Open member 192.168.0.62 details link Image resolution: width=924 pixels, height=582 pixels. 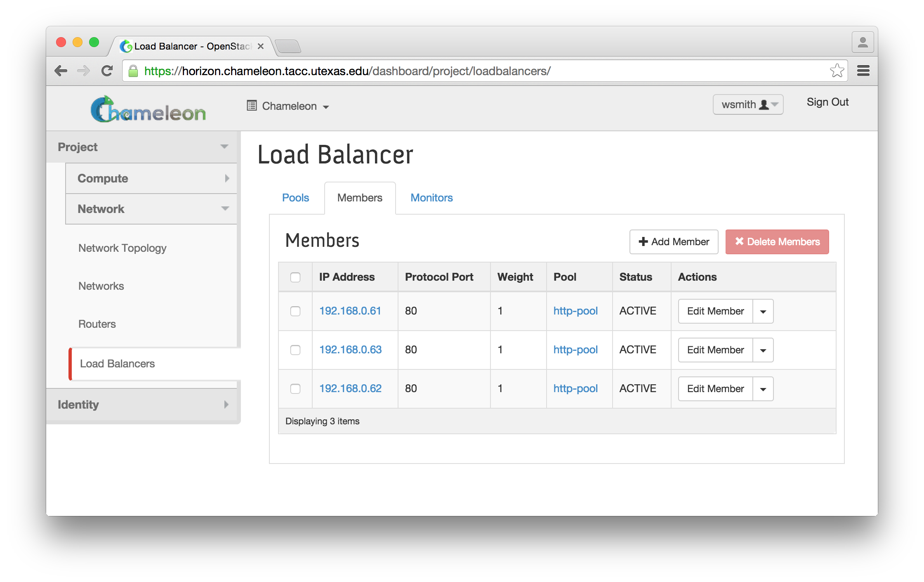click(x=351, y=388)
